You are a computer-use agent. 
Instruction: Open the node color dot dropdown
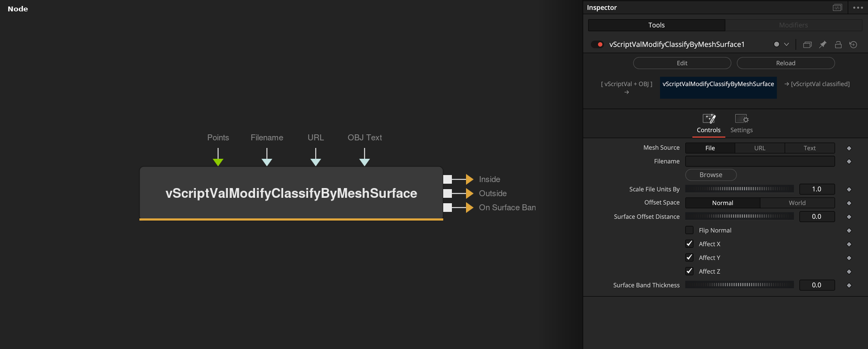point(781,44)
